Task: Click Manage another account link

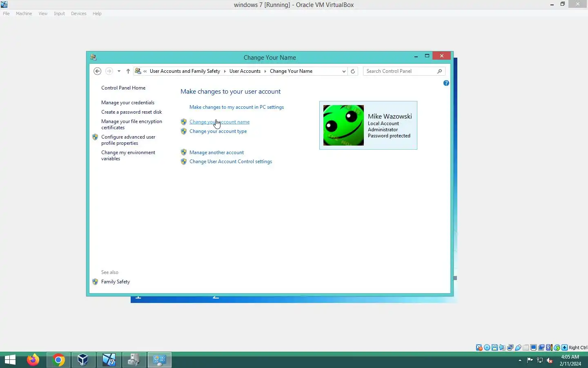Action: coord(216,153)
